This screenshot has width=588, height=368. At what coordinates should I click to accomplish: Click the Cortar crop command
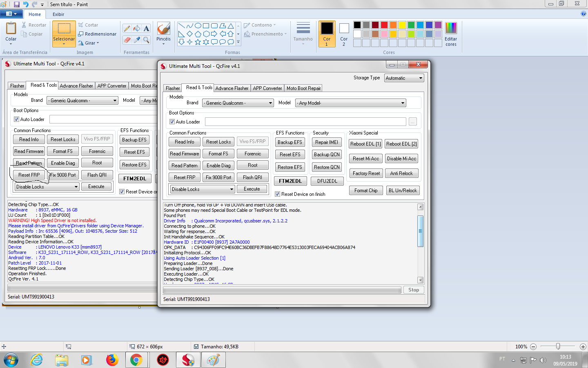pos(88,25)
